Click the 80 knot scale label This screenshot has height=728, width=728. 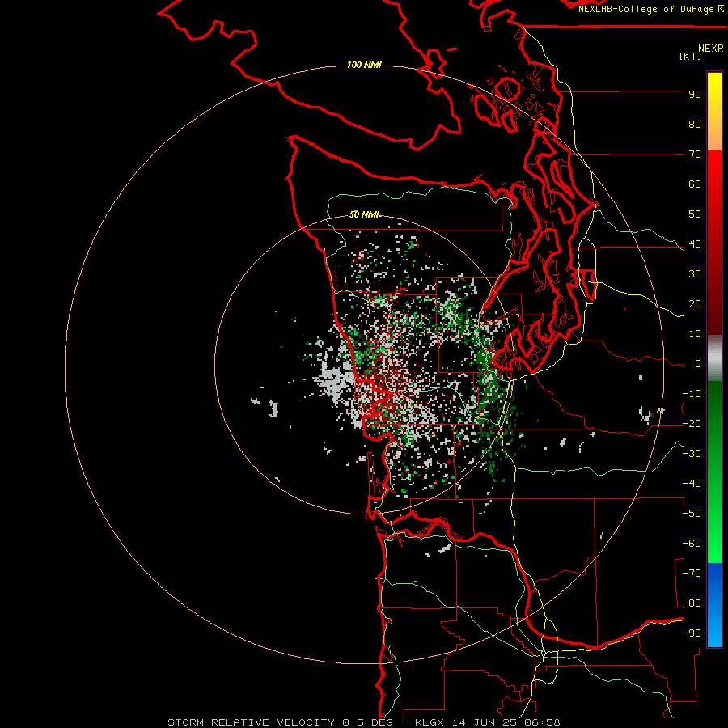pos(695,125)
